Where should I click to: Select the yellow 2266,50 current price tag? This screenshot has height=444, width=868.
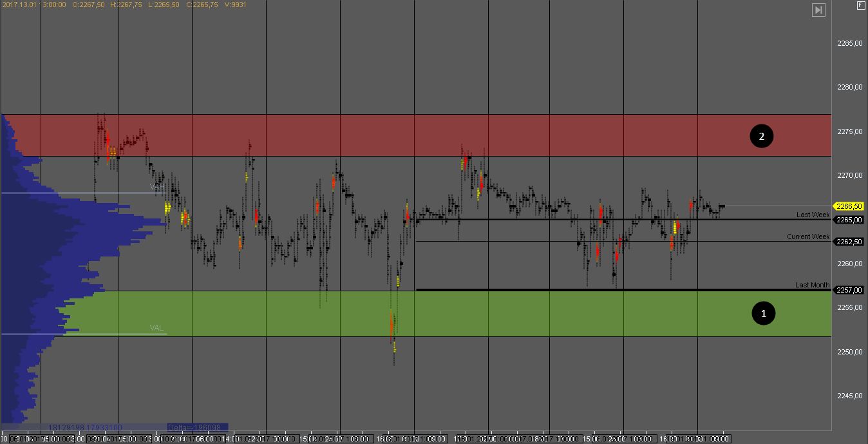pyautogui.click(x=849, y=206)
